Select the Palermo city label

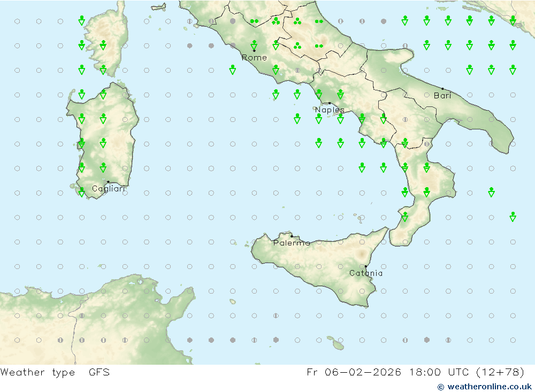click(x=292, y=243)
